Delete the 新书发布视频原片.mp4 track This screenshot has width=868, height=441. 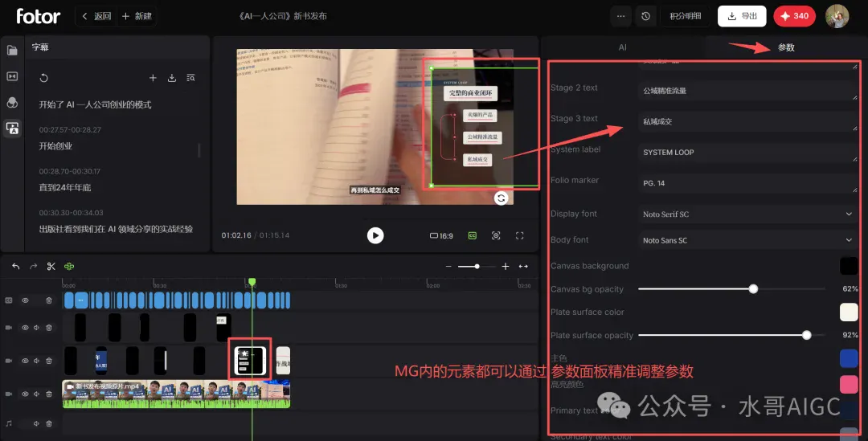click(49, 394)
